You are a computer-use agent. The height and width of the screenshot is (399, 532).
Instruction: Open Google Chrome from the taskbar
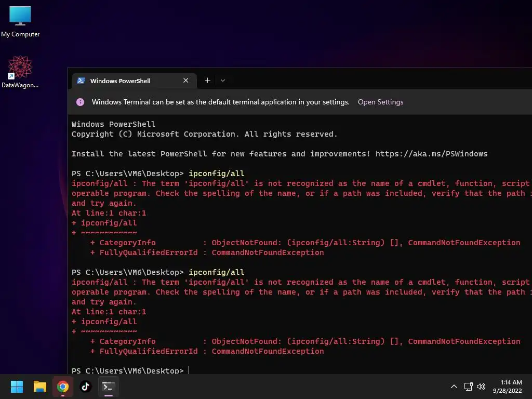pos(63,387)
